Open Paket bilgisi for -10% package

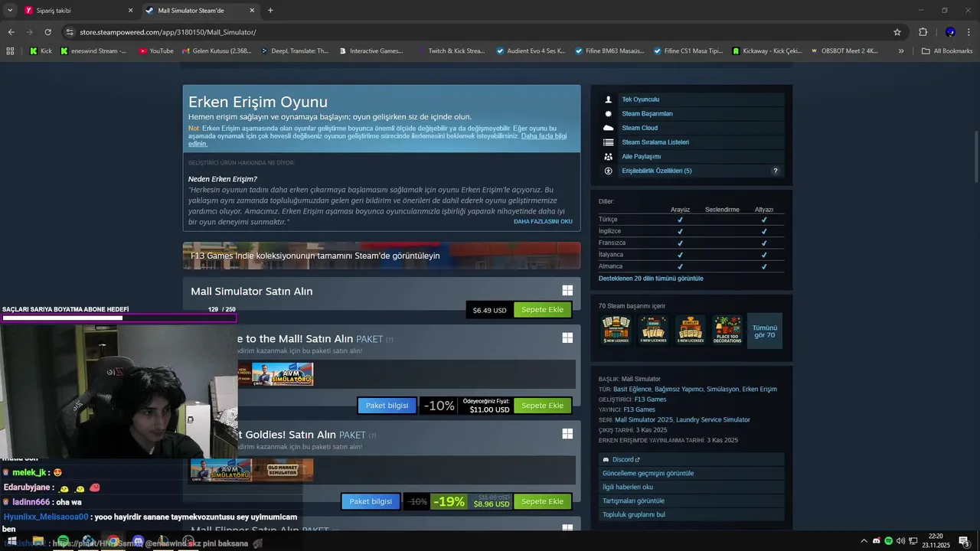[387, 406]
